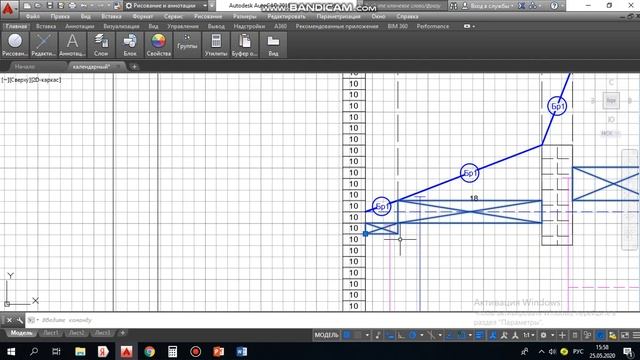Open the Рисование menu
Image resolution: width=640 pixels, height=360 pixels.
coord(208,16)
